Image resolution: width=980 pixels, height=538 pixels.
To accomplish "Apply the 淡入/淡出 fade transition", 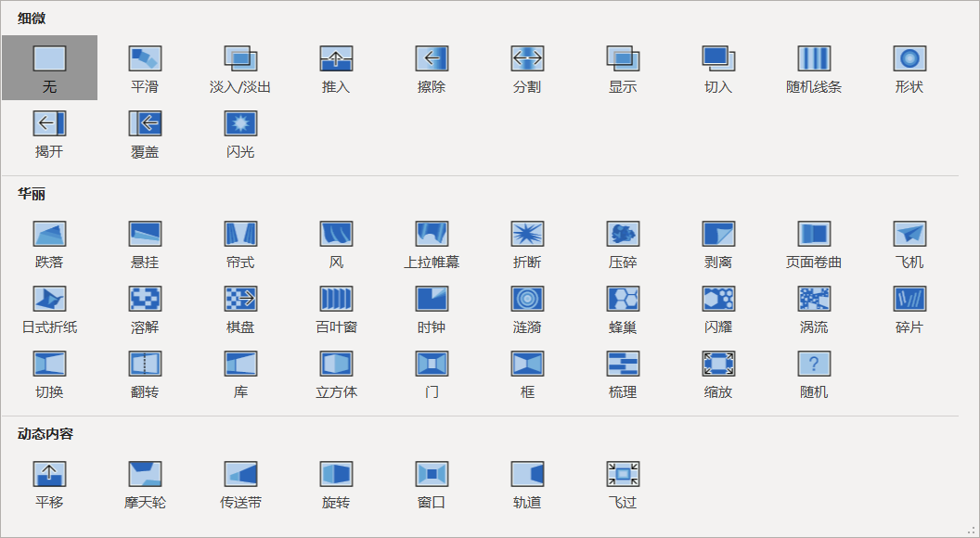I will point(239,68).
